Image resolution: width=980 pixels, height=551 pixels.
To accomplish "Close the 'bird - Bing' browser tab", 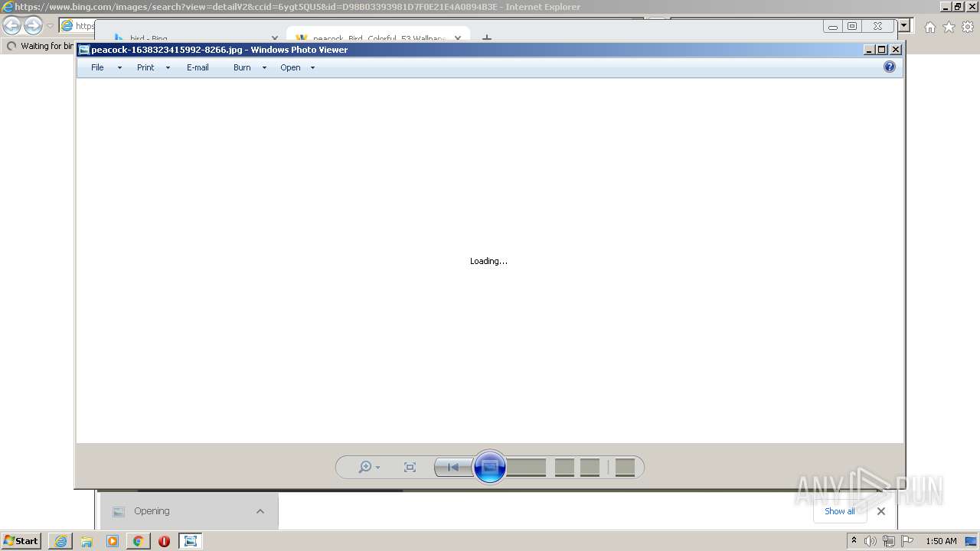I will pyautogui.click(x=275, y=38).
